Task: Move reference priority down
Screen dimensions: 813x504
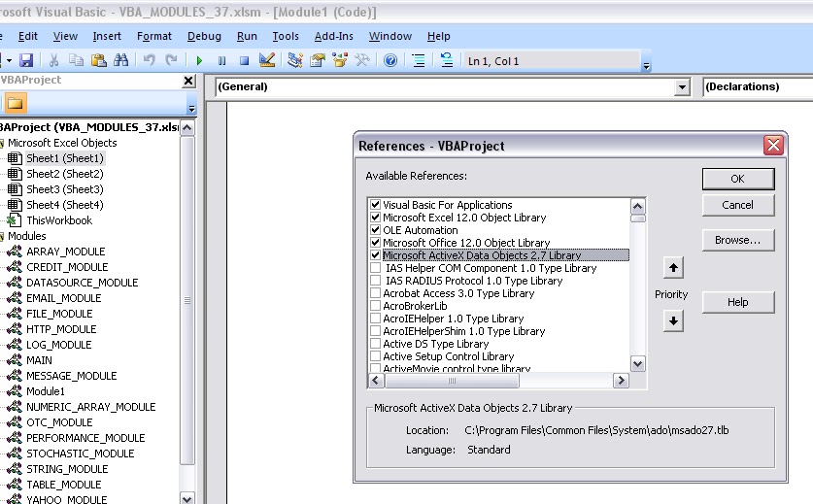Action: pyautogui.click(x=673, y=321)
